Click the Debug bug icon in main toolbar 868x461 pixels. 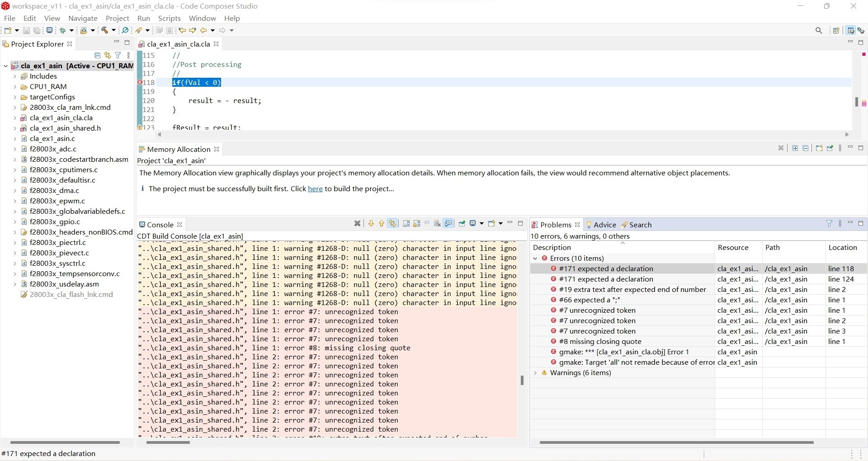click(62, 30)
